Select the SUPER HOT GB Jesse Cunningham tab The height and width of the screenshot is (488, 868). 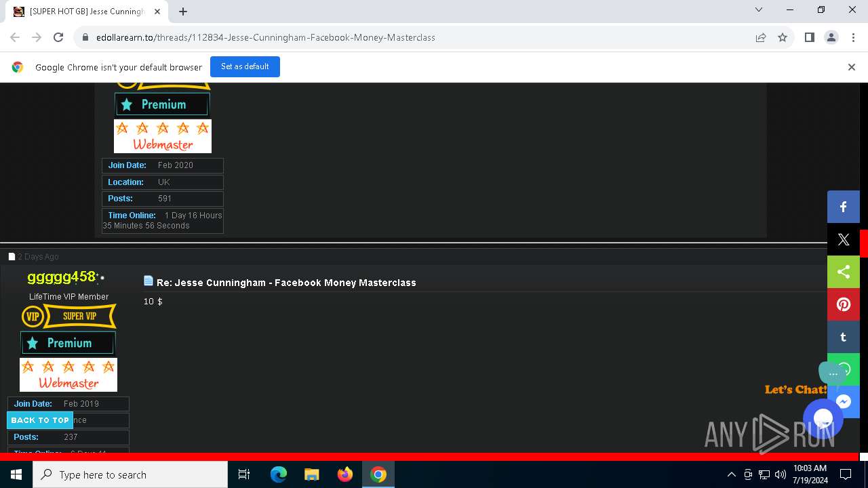(87, 12)
